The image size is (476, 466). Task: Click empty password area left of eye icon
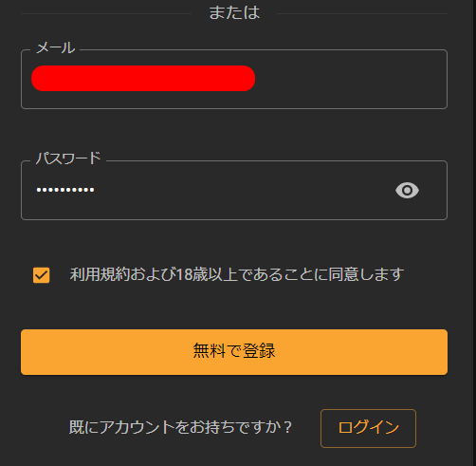click(244, 190)
